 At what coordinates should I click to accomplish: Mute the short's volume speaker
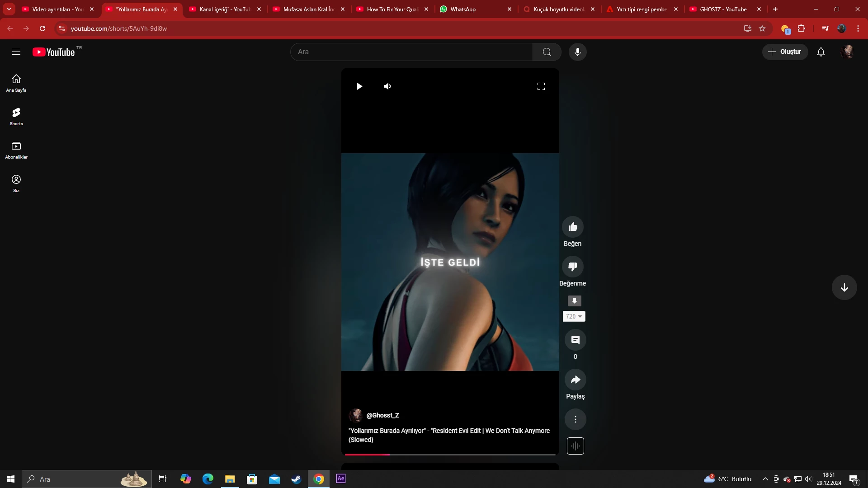[387, 86]
